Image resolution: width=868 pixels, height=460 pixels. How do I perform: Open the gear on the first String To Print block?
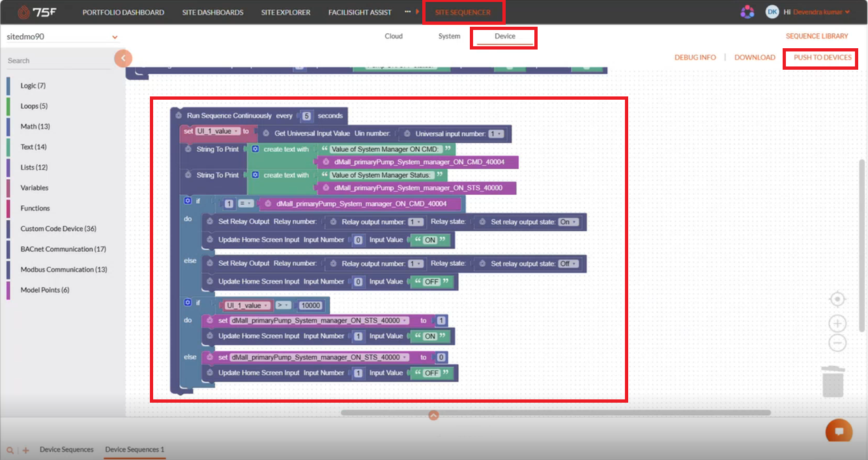188,149
